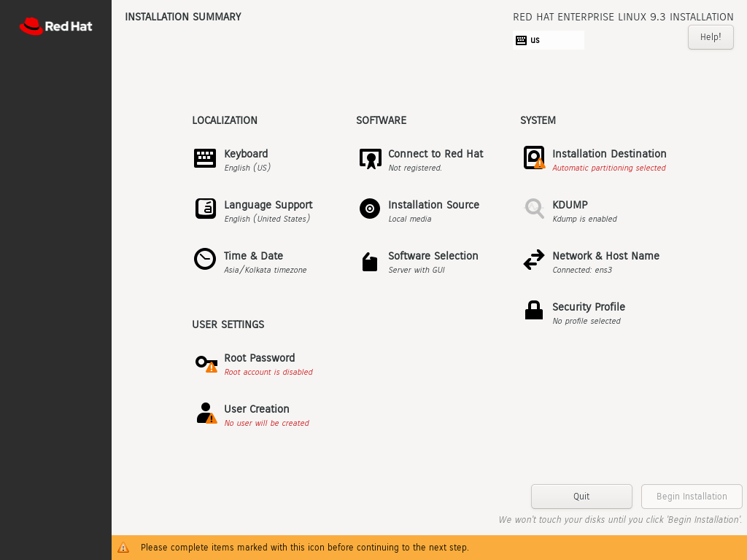
Task: Click the Security Profile padlock icon
Action: 533,310
